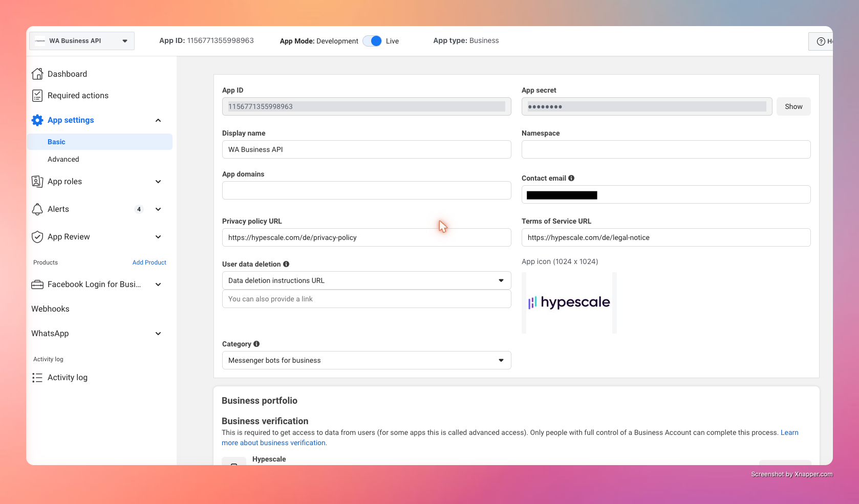
Task: Open the Activity log page
Action: point(68,378)
